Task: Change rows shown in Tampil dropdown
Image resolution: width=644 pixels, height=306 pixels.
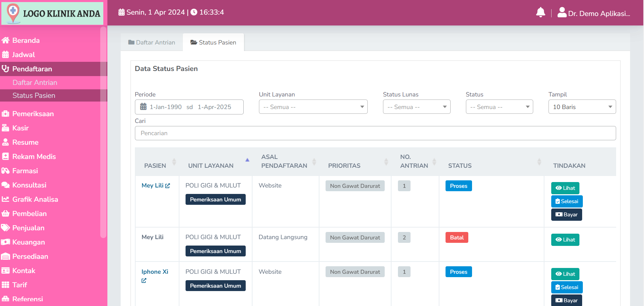Action: click(x=582, y=107)
